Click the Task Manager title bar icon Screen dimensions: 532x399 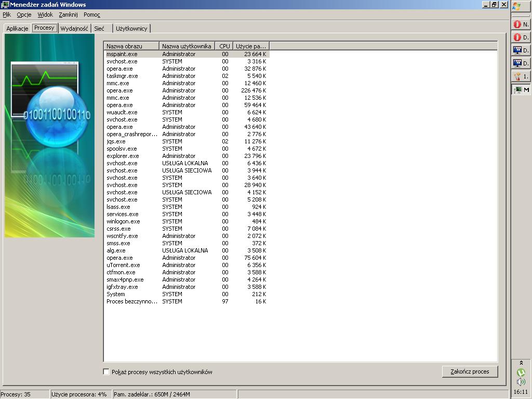5,4
